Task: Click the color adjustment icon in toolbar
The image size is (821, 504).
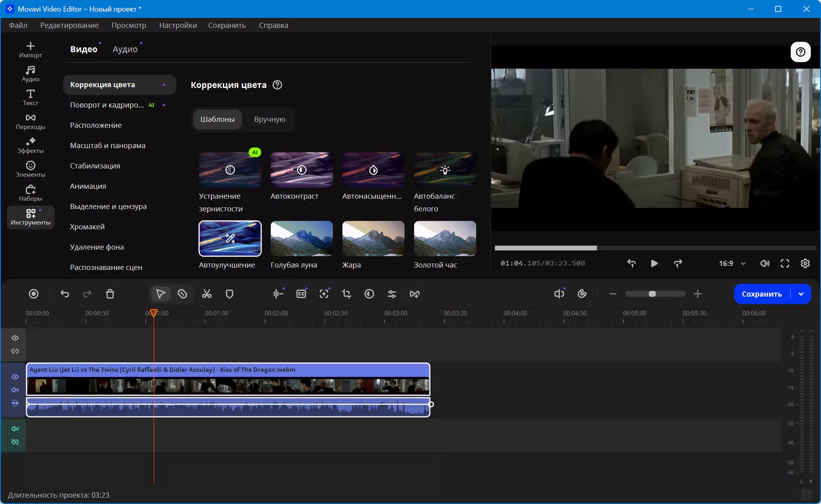Action: 369,294
